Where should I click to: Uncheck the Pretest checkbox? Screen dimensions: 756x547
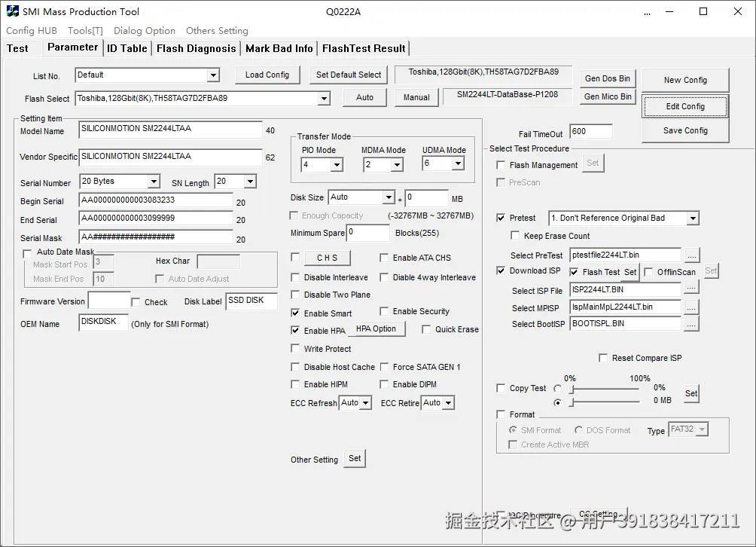tap(501, 218)
